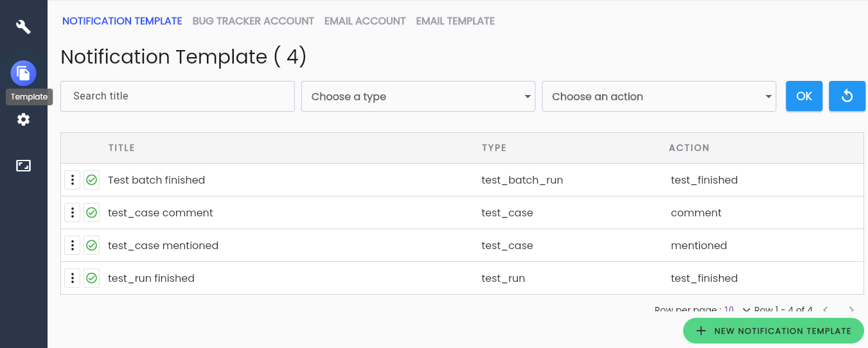Image resolution: width=868 pixels, height=348 pixels.
Task: Click the ACTION column header
Action: tap(689, 148)
